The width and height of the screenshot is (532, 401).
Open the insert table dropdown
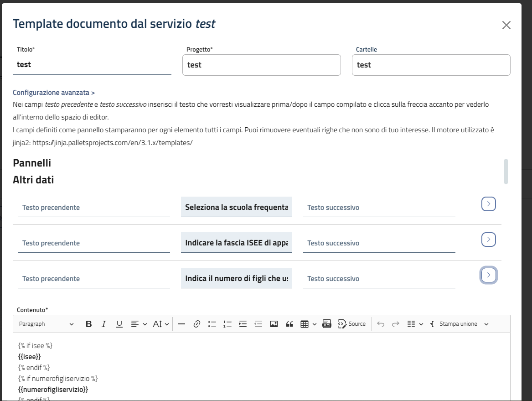pyautogui.click(x=309, y=324)
